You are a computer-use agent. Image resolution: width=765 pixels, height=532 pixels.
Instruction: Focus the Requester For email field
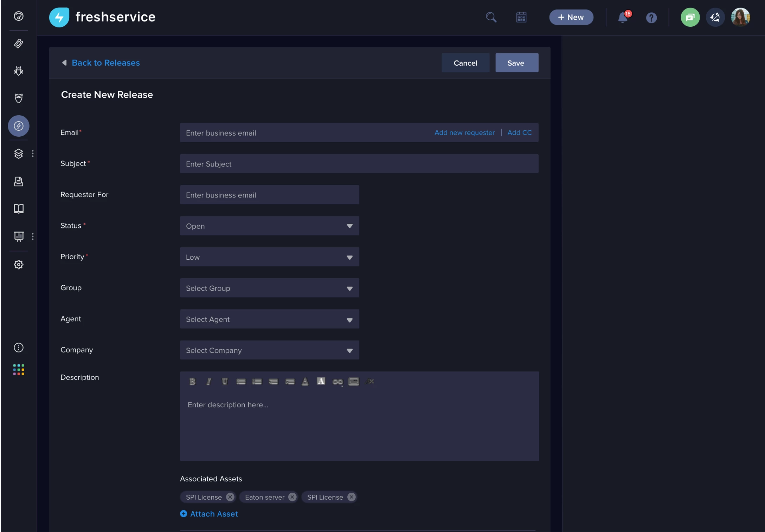(x=269, y=195)
